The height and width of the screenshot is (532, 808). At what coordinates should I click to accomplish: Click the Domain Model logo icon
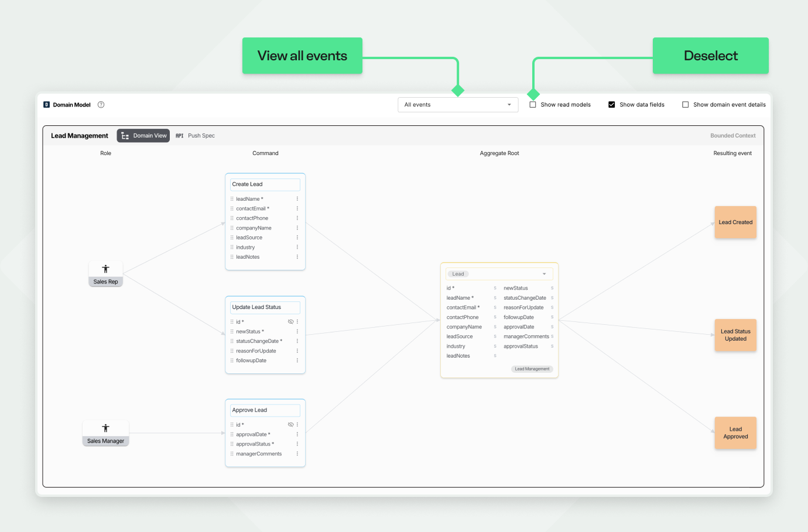[x=46, y=105]
